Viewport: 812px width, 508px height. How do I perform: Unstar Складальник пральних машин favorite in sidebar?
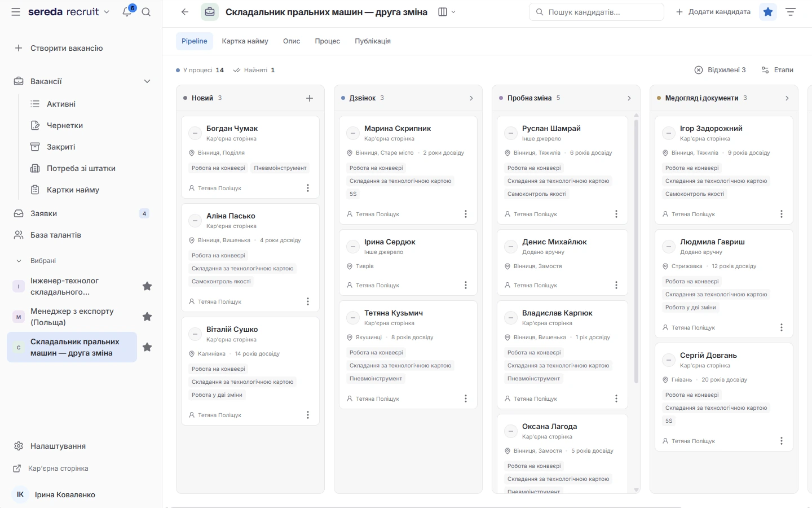(147, 347)
